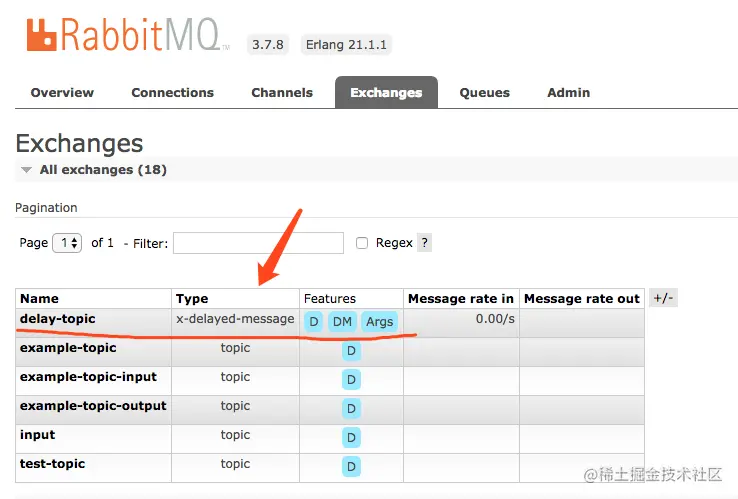The height and width of the screenshot is (499, 738).
Task: Click the topic type in example-topic row
Action: (235, 348)
